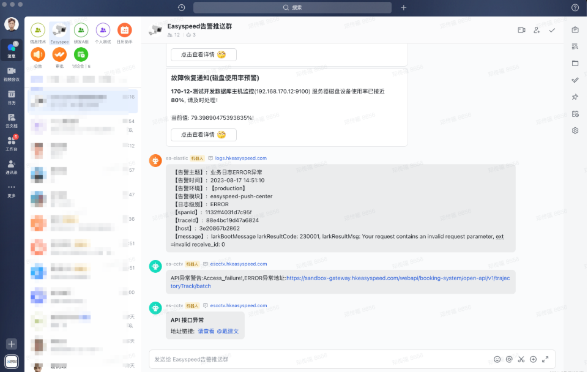This screenshot has height=372, width=588.
Task: Click the @戴建文 mention
Action: 228,332
